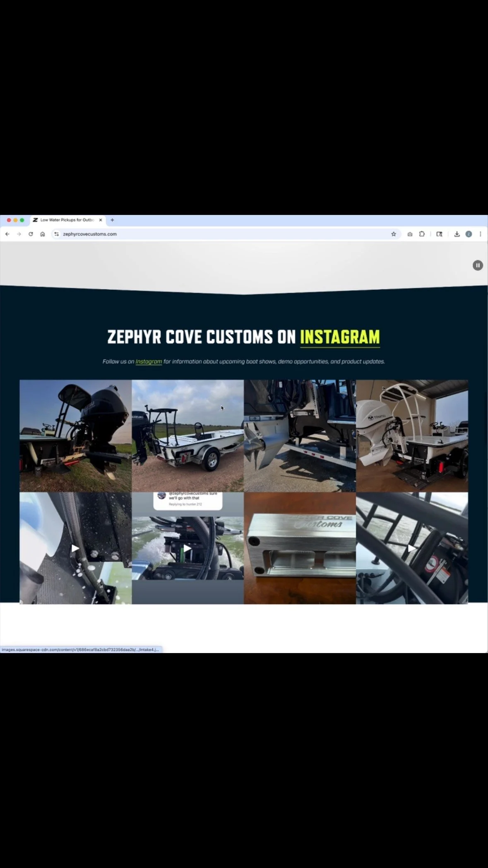Close the Low Water Pickups tab
The height and width of the screenshot is (868, 488).
[101, 220]
